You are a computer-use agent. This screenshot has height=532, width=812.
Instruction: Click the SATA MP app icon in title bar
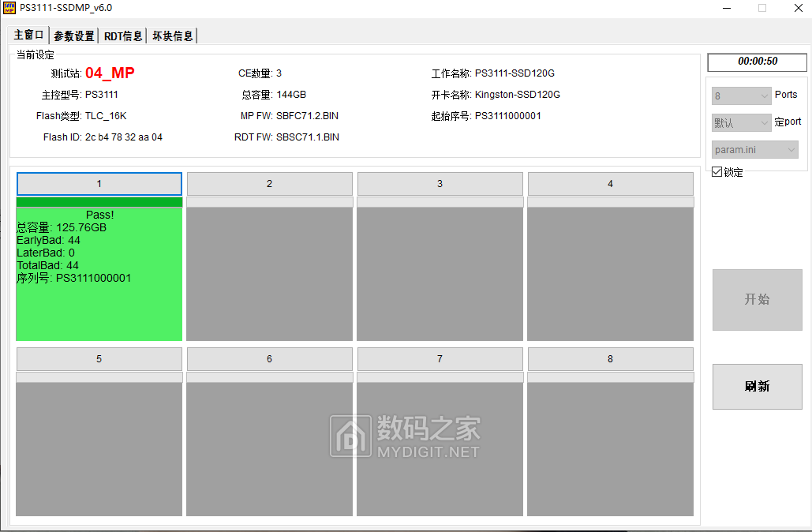click(9, 8)
